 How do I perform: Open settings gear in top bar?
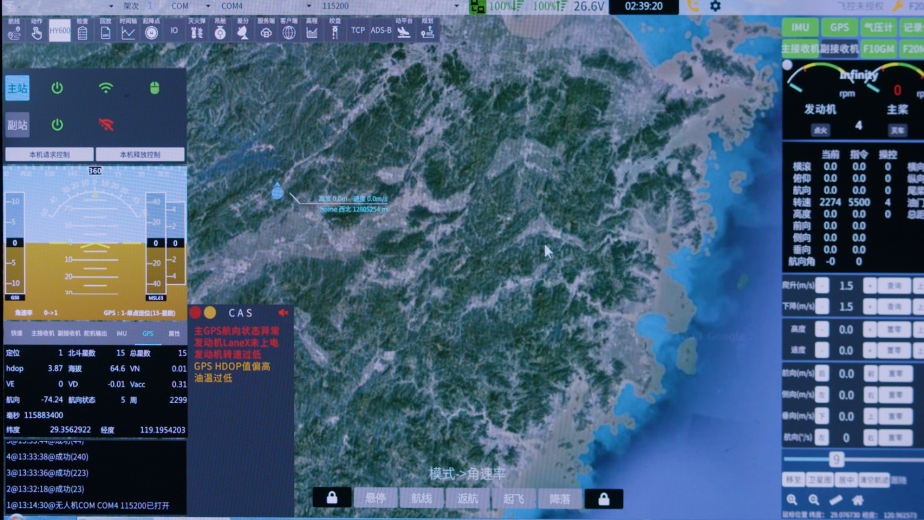click(x=715, y=6)
